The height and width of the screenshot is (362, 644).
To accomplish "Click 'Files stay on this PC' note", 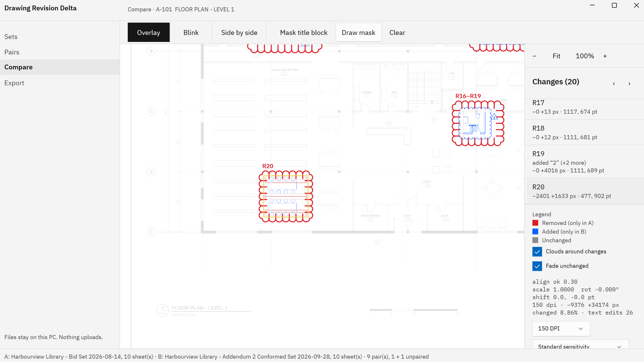I will (x=54, y=337).
